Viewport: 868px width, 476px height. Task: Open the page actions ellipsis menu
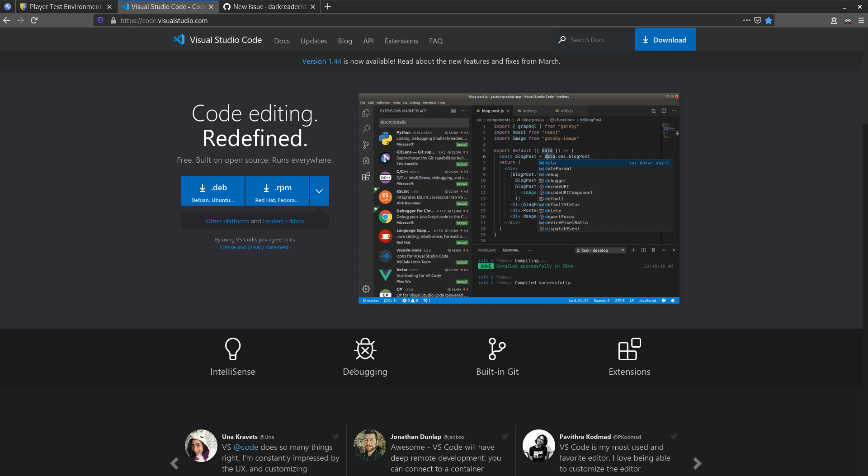[x=747, y=20]
